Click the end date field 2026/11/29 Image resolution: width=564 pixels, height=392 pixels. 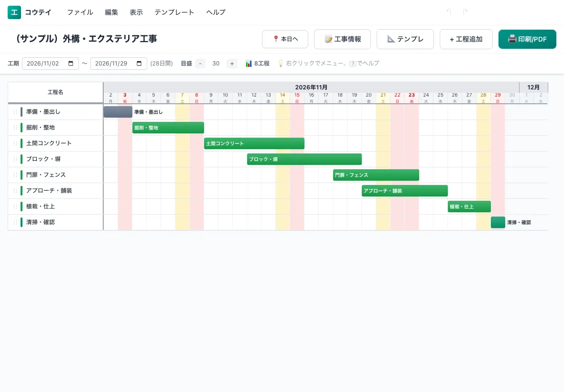119,63
